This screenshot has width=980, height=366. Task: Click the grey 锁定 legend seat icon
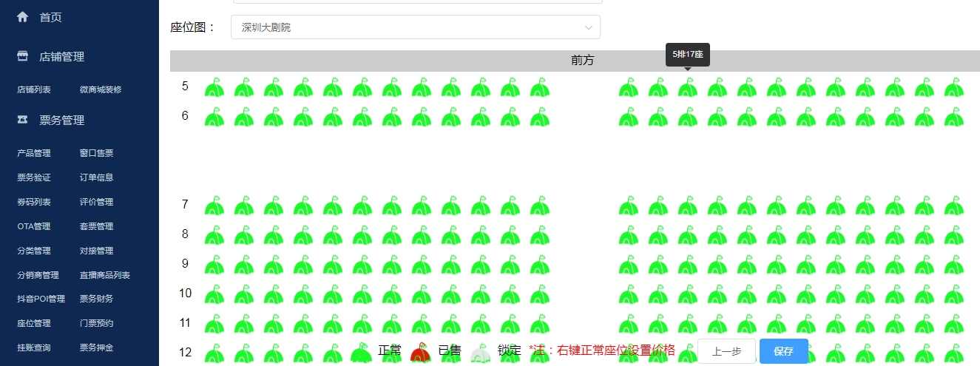click(480, 352)
